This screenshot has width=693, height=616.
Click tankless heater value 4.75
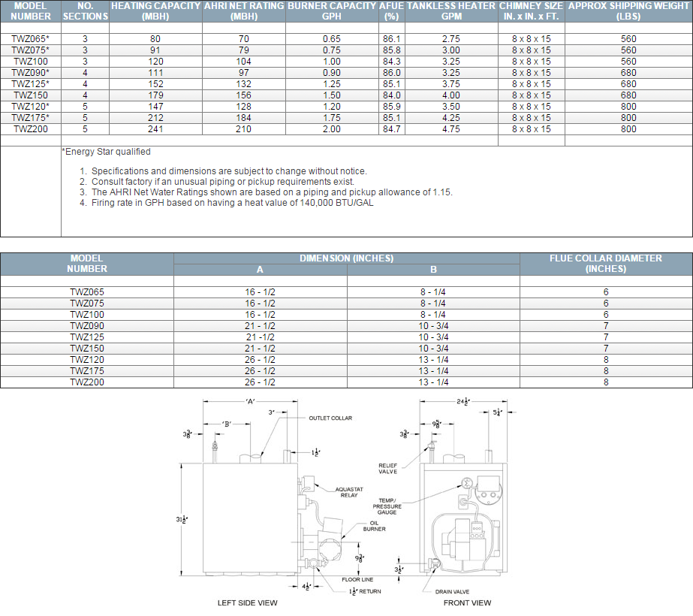[x=451, y=129]
